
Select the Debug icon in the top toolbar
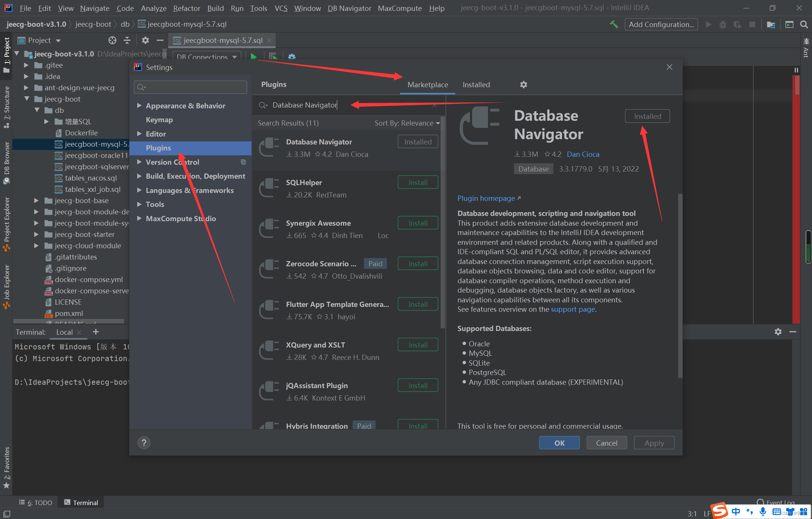pyautogui.click(x=723, y=24)
